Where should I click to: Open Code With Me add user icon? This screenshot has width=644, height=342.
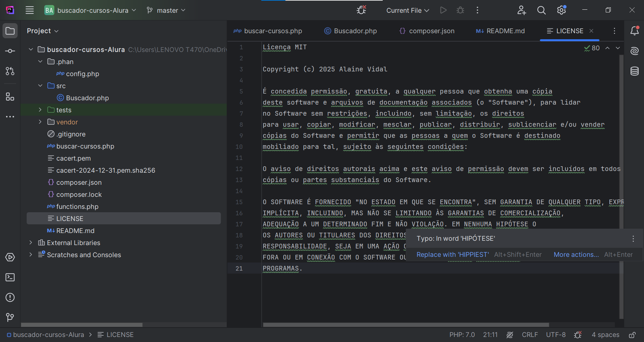[521, 10]
